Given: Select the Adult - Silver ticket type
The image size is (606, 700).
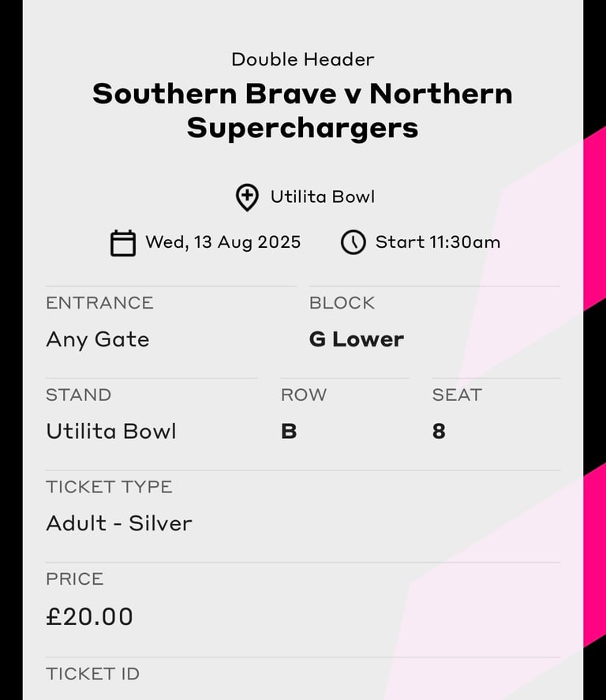Looking at the screenshot, I should pyautogui.click(x=119, y=523).
